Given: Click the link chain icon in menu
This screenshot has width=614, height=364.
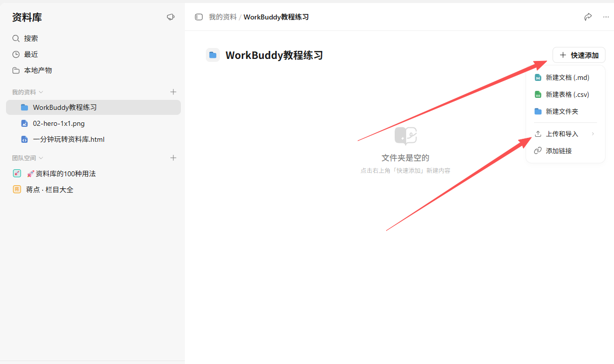Looking at the screenshot, I should [538, 151].
